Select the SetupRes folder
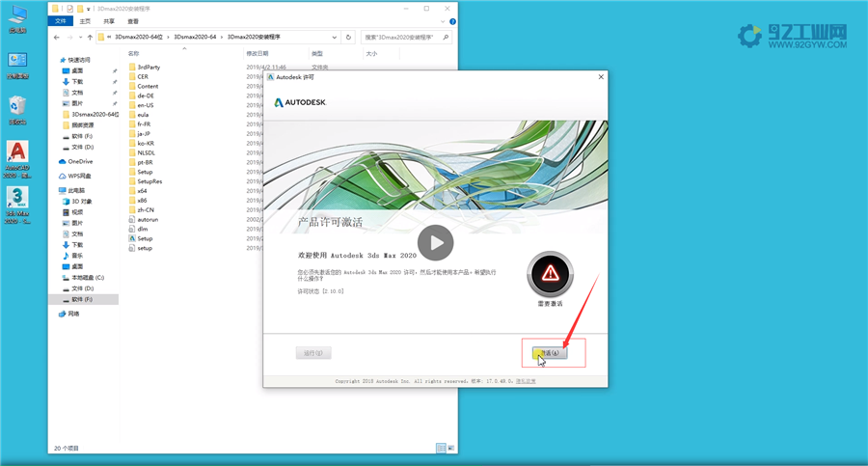The image size is (868, 466). click(145, 181)
